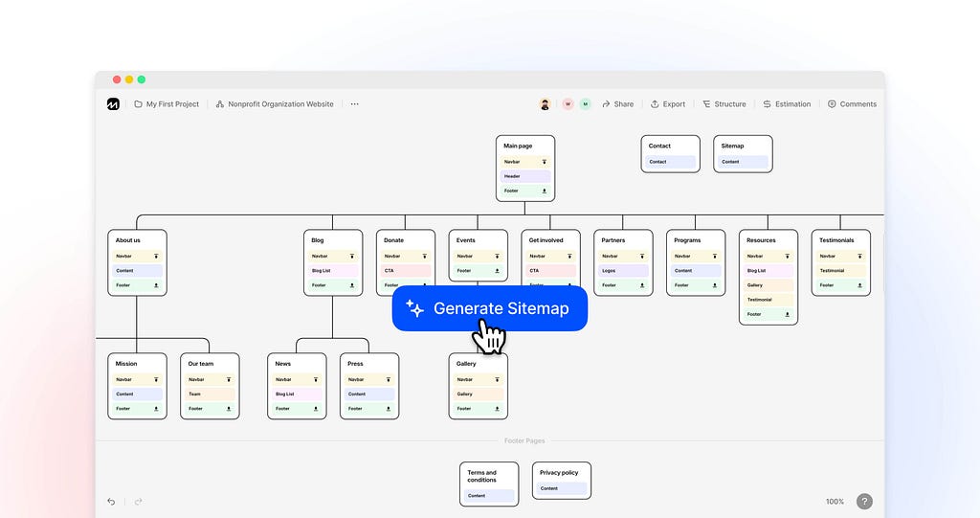Select the Resources page card title
This screenshot has height=518, width=980.
point(761,240)
